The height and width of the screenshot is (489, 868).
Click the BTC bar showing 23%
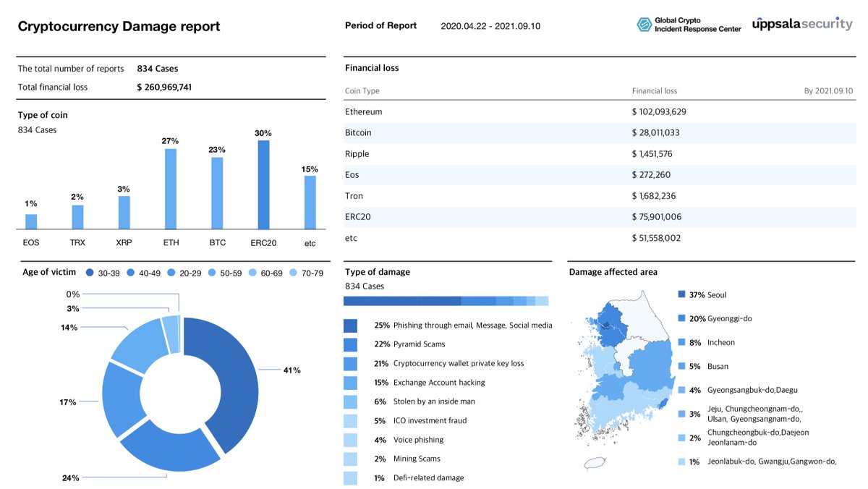(x=217, y=193)
